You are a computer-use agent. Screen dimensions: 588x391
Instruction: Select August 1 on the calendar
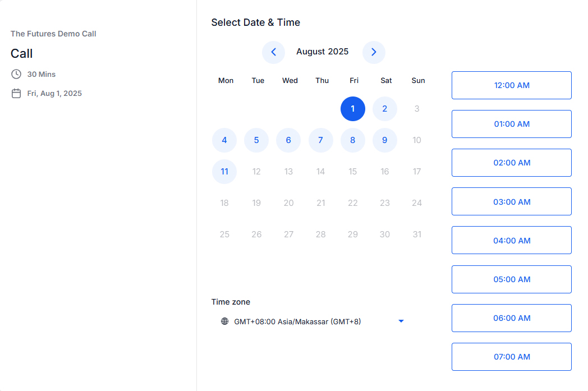353,109
